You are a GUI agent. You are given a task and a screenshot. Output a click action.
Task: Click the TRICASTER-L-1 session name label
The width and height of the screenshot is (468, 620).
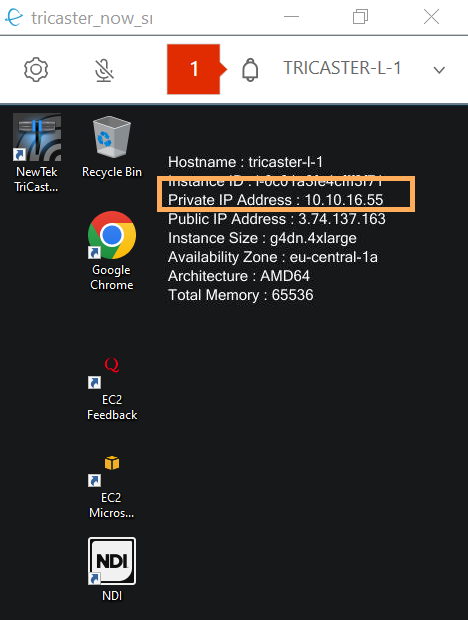click(342, 68)
